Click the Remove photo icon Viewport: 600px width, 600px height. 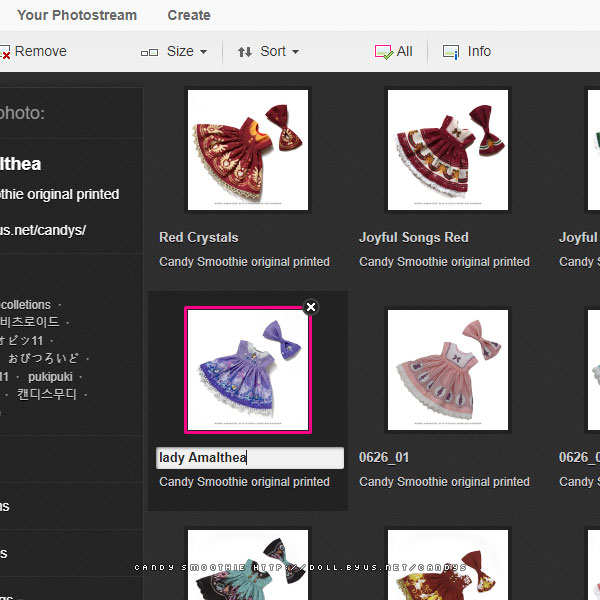5,52
